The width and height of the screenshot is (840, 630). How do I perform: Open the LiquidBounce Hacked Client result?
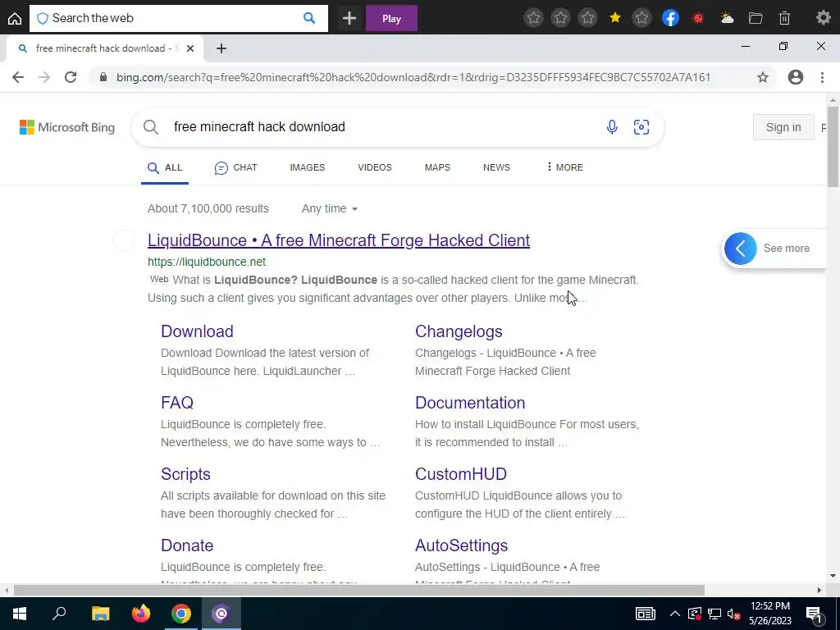pyautogui.click(x=339, y=240)
